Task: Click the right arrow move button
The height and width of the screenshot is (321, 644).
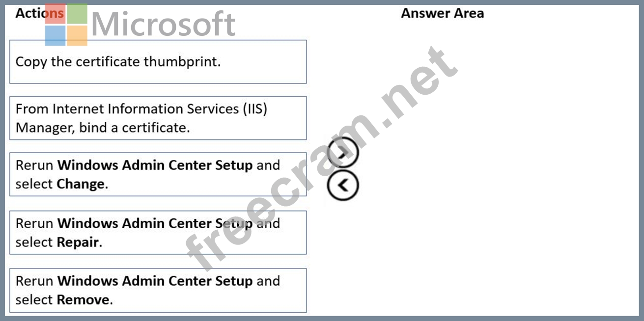Action: [343, 153]
